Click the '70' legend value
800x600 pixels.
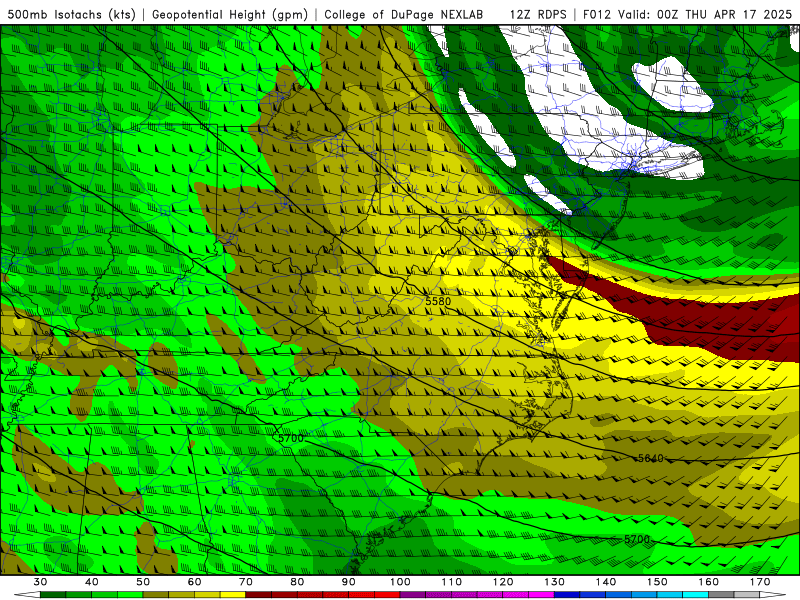[x=245, y=582]
